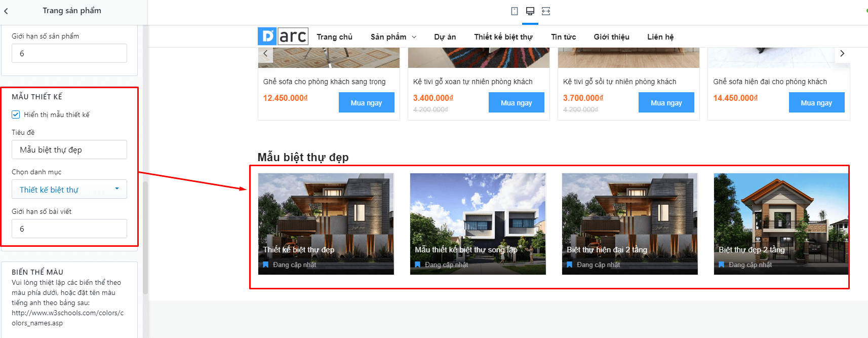Open Ghế sofa cho phòng khách sang trọng link
Screen dimensions: 868x338
coord(324,82)
